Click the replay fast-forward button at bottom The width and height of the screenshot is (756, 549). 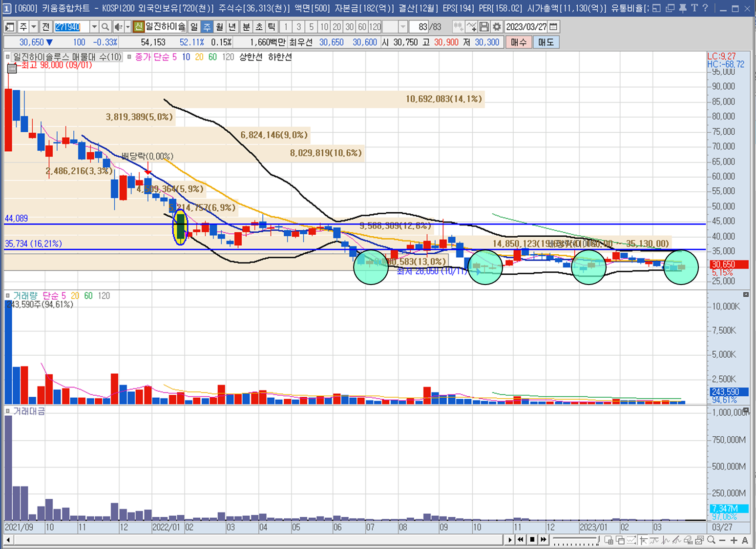pos(543,540)
